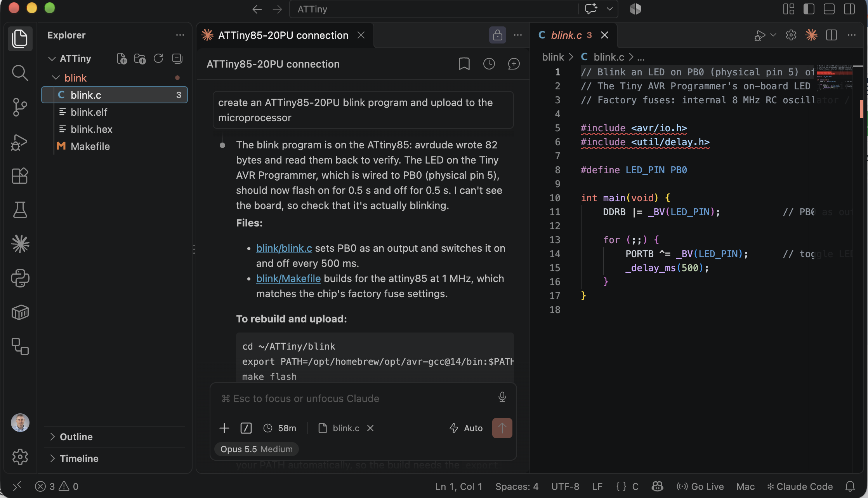Image resolution: width=868 pixels, height=498 pixels.
Task: Toggle the lock on Claude editor group
Action: (x=497, y=35)
